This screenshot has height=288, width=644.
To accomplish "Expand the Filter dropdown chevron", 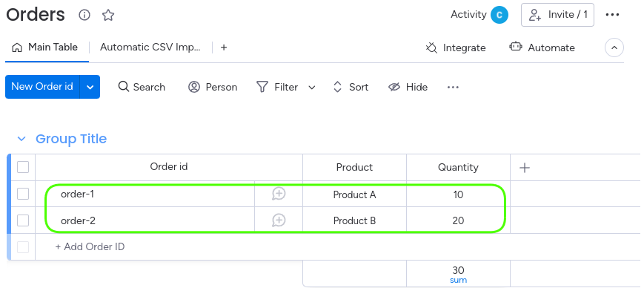I will (x=312, y=88).
